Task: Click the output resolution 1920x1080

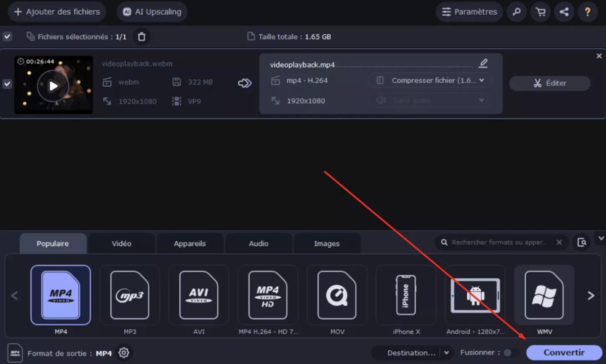Action: tap(306, 100)
